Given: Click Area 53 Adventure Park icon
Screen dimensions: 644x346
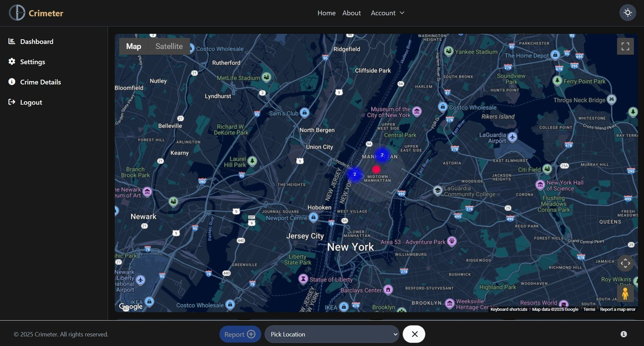Looking at the screenshot, I should click(x=452, y=241).
